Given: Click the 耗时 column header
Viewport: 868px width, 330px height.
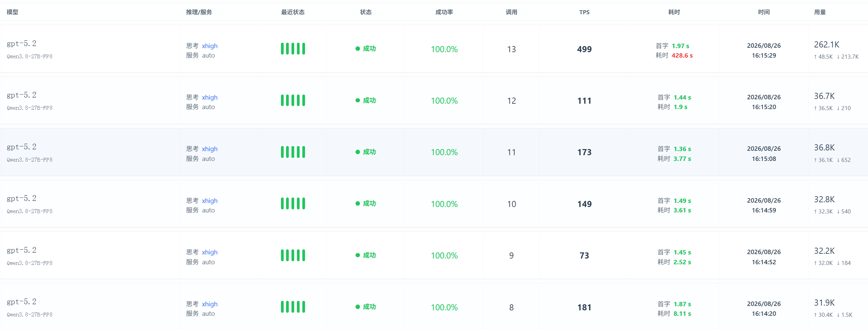Looking at the screenshot, I should 674,12.
